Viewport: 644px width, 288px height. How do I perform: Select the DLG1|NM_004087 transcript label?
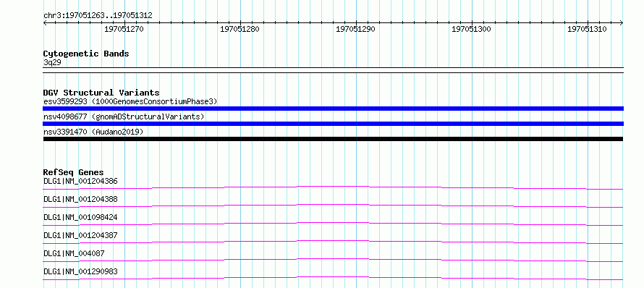74,253
